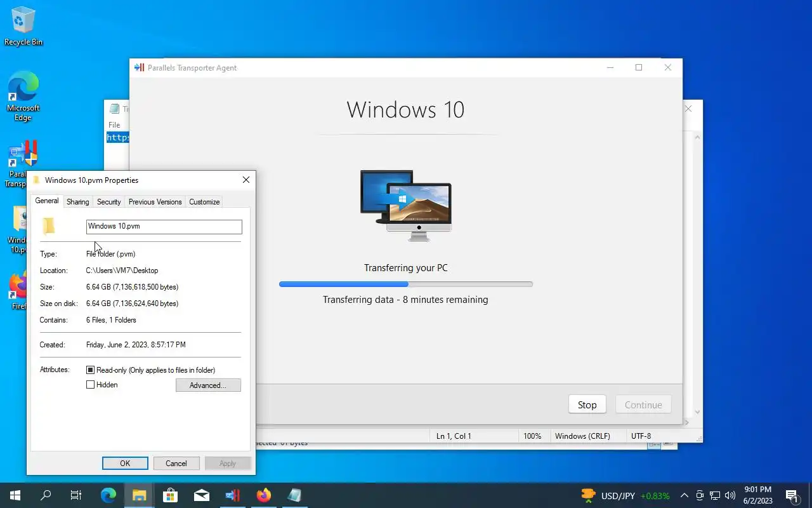Image resolution: width=812 pixels, height=508 pixels.
Task: Switch to the Sharing tab
Action: tap(78, 202)
